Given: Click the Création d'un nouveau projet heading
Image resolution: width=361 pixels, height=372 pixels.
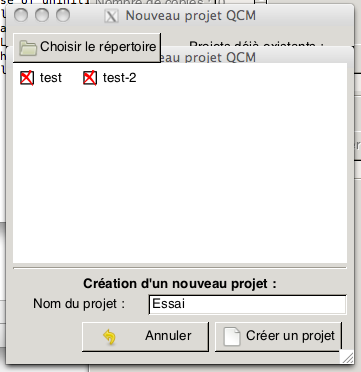Looking at the screenshot, I should pyautogui.click(x=180, y=284).
